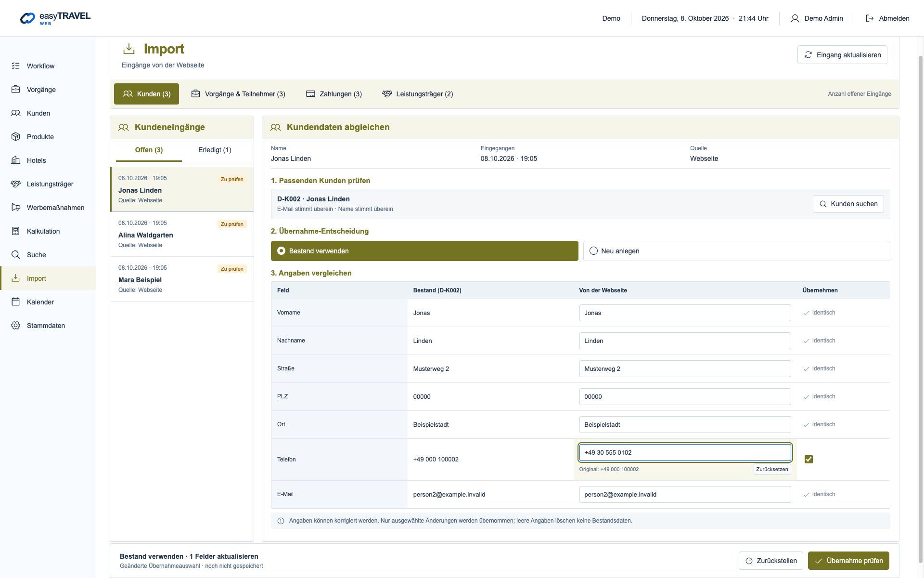Click the Abmelden logout icon
Viewport: 924px width, 578px height.
[x=870, y=18]
